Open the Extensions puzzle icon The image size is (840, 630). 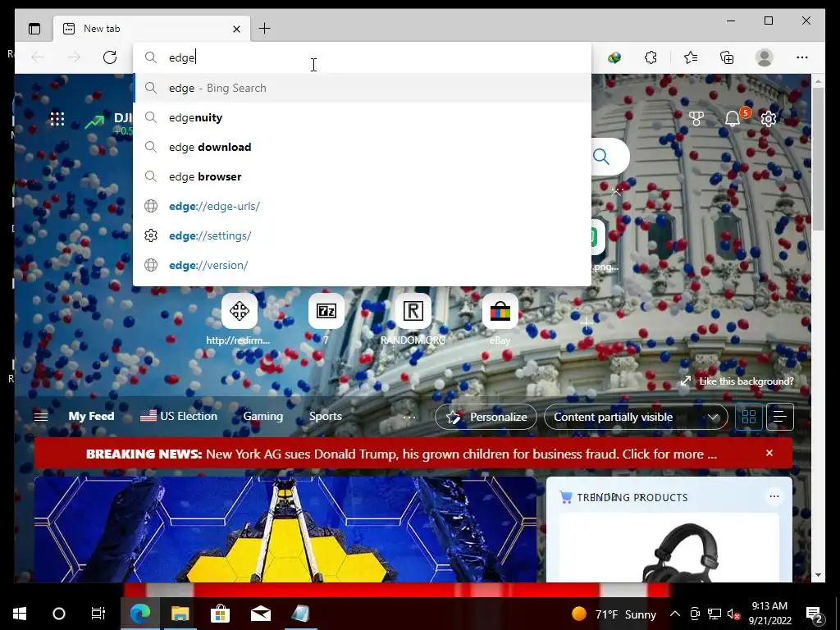(651, 57)
